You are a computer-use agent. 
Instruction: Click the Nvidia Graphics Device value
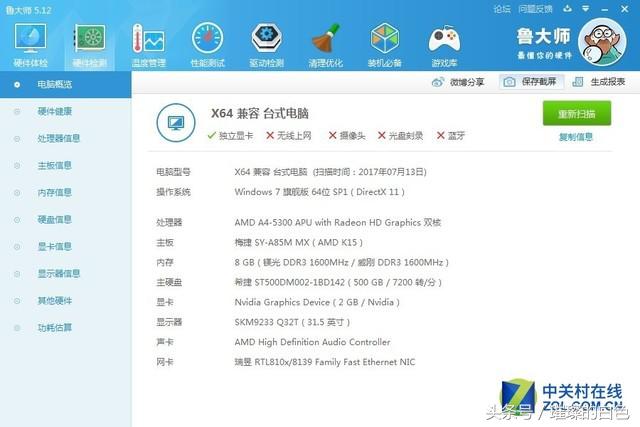pyautogui.click(x=317, y=302)
